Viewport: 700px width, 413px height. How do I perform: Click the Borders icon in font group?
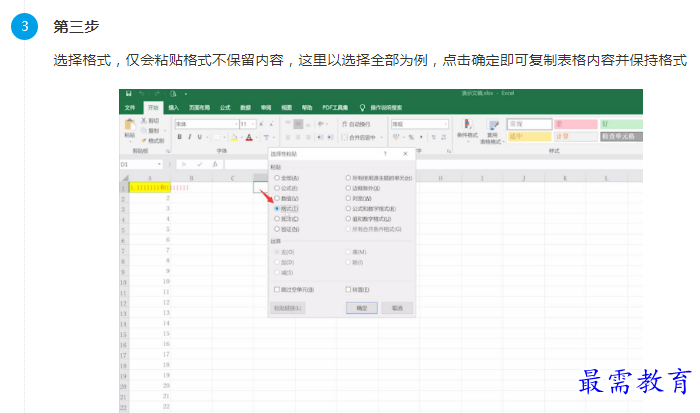click(x=217, y=138)
